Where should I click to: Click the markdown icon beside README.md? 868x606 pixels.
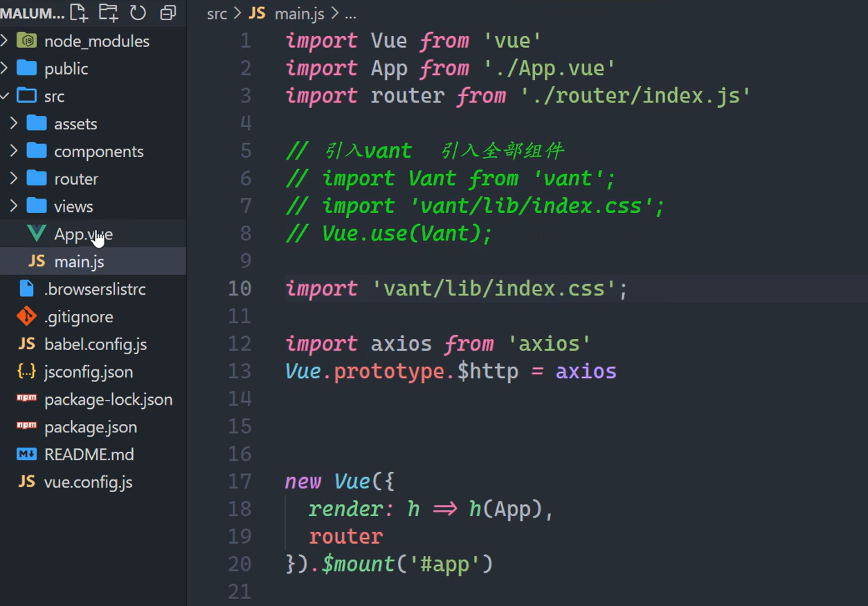(26, 454)
